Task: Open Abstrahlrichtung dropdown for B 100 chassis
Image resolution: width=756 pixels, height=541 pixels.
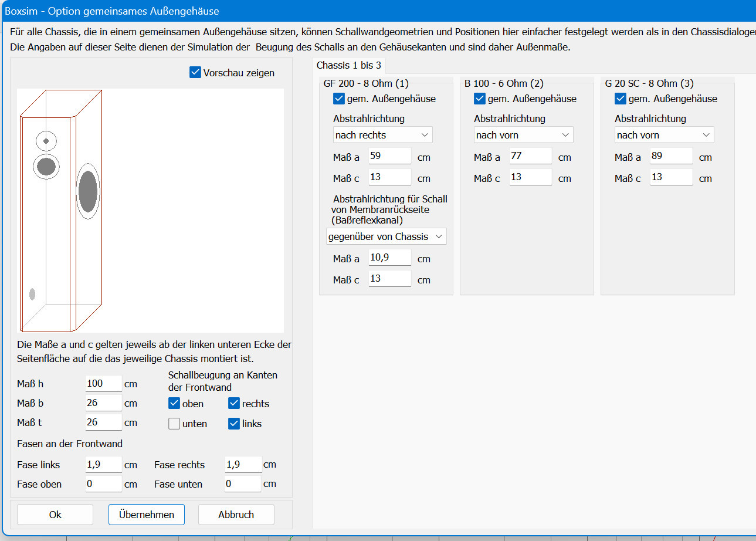Action: (523, 135)
